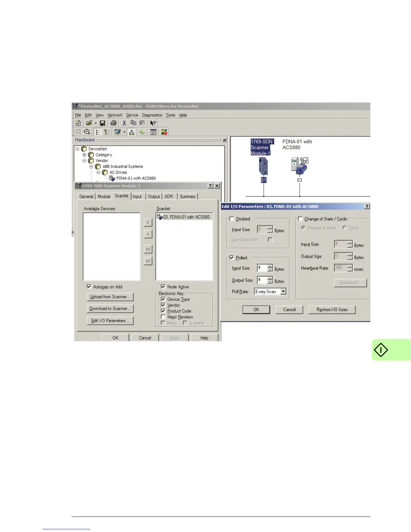Increase Polled Input Size with spinner
Viewport: 411px width, 532px height.
click(270, 266)
